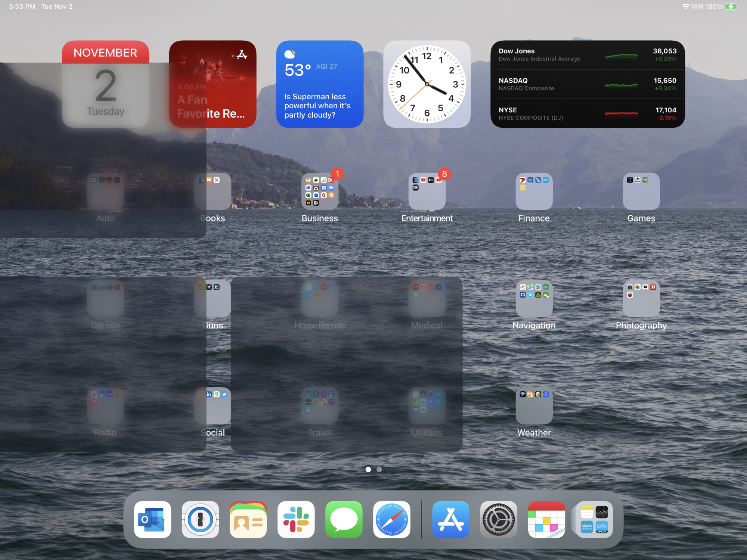Open the Travel folder
Screen dimensions: 747x560
[320, 405]
